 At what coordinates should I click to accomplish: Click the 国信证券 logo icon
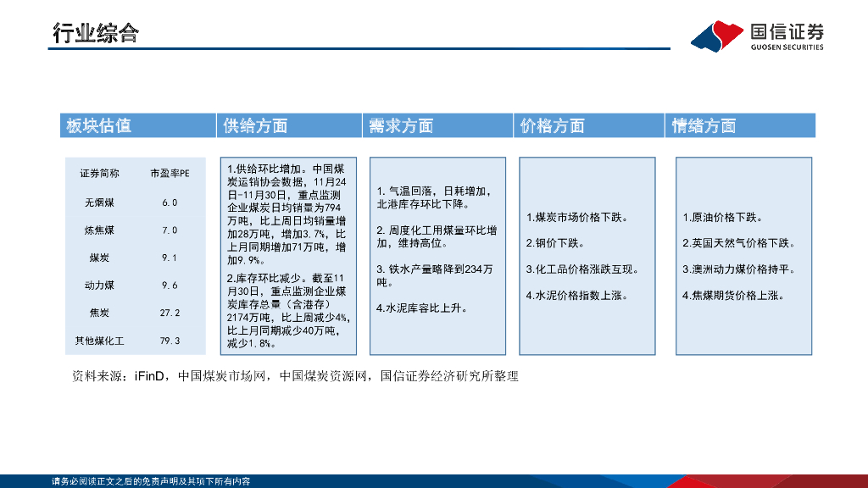point(717,36)
